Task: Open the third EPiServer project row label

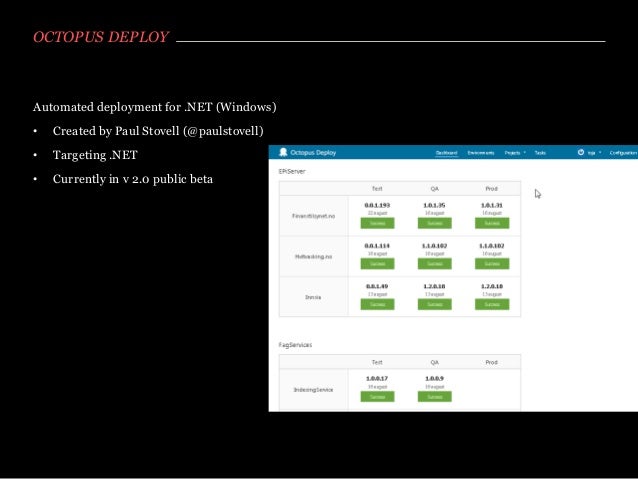Action: [x=313, y=297]
